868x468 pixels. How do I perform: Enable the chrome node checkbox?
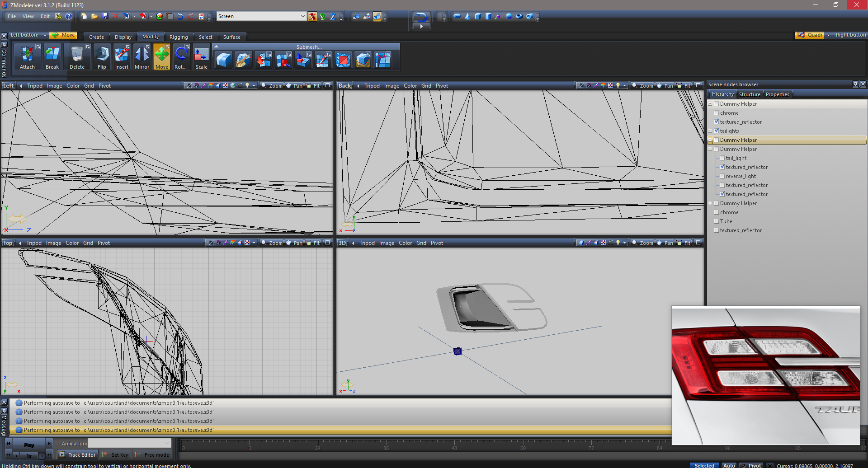pos(717,113)
